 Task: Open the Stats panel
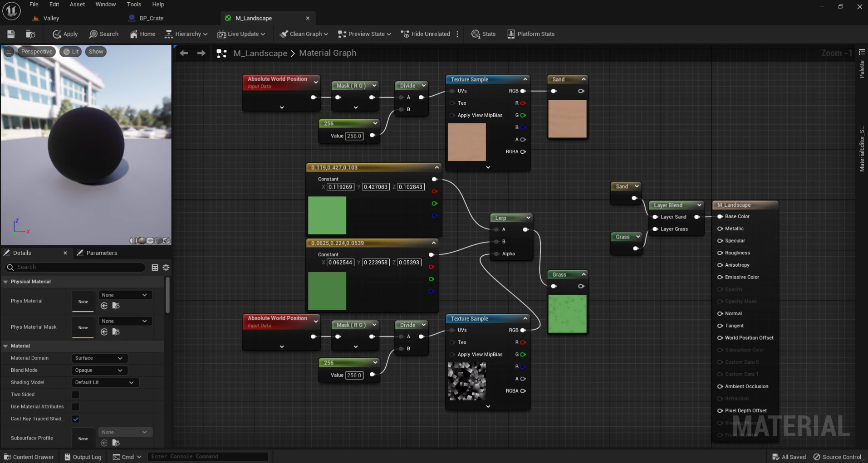484,34
